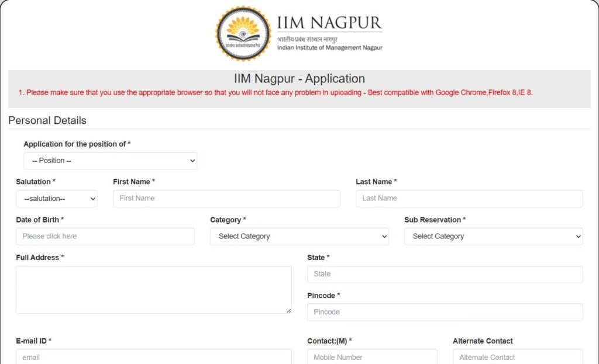
Task: Click the 'Salutation *' label
Action: (x=36, y=182)
